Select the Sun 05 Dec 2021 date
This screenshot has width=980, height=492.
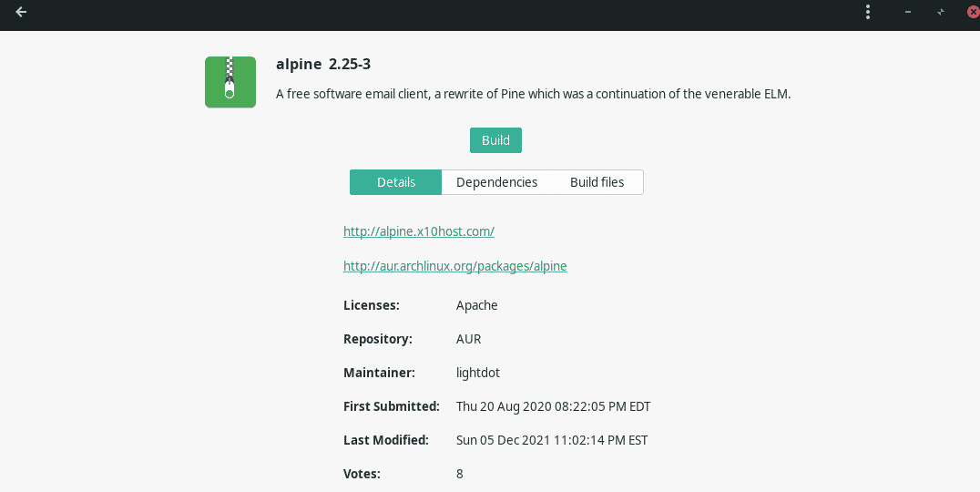[552, 440]
